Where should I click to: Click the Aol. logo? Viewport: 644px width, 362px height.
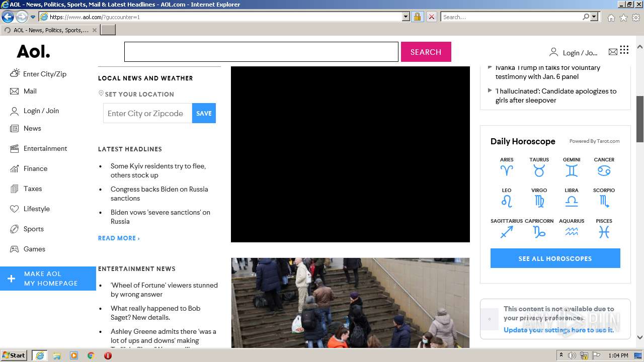pos(33,51)
